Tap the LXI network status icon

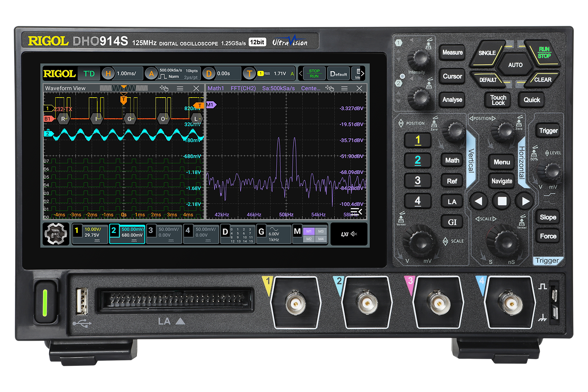click(345, 234)
